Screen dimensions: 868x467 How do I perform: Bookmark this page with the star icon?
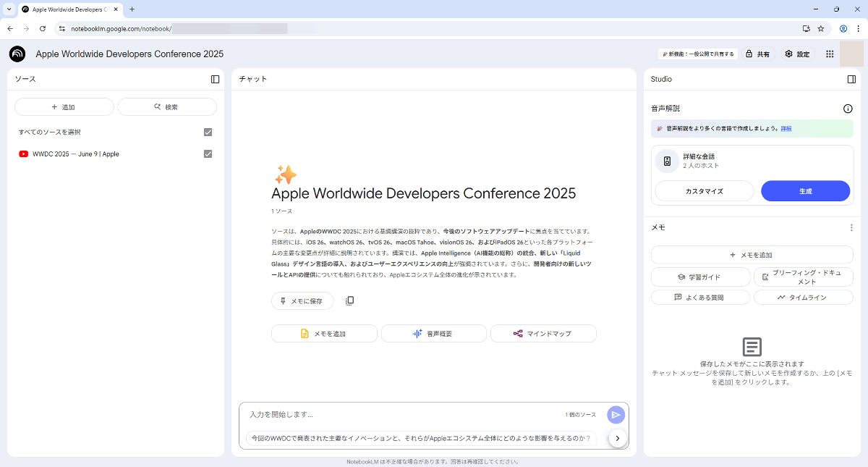coord(821,28)
